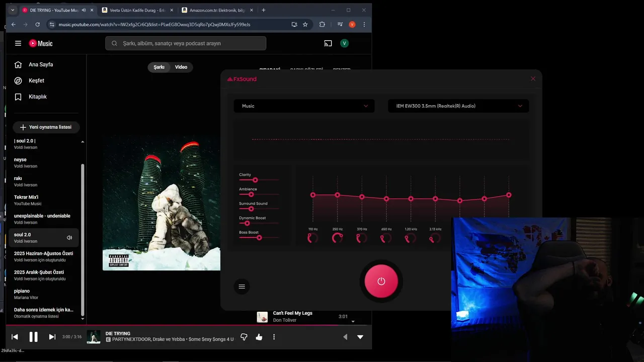Click Yeni oynatma listesi button
This screenshot has height=362, width=644.
click(46, 127)
